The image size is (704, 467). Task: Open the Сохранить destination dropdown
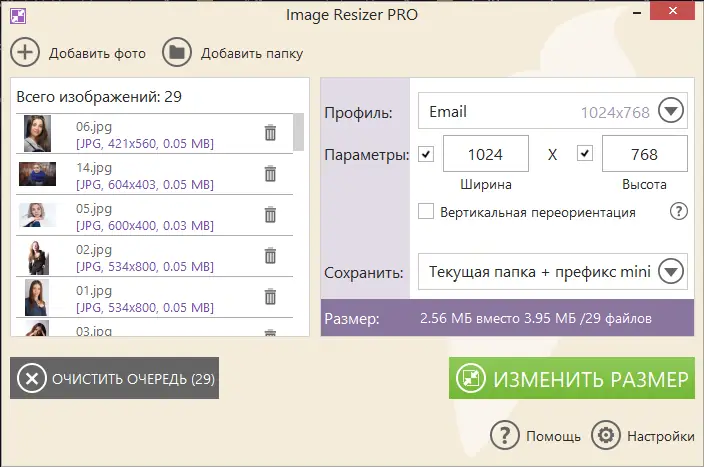tap(670, 271)
